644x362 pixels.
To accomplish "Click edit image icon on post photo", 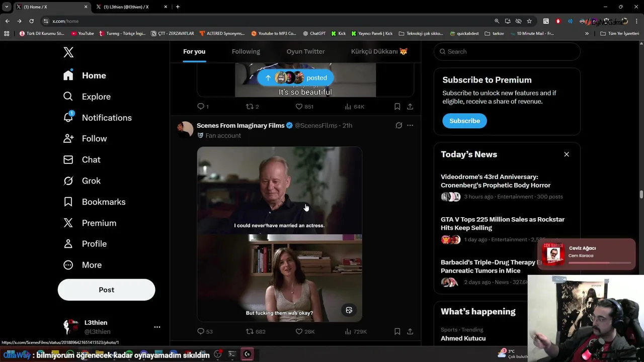I will click(x=349, y=310).
